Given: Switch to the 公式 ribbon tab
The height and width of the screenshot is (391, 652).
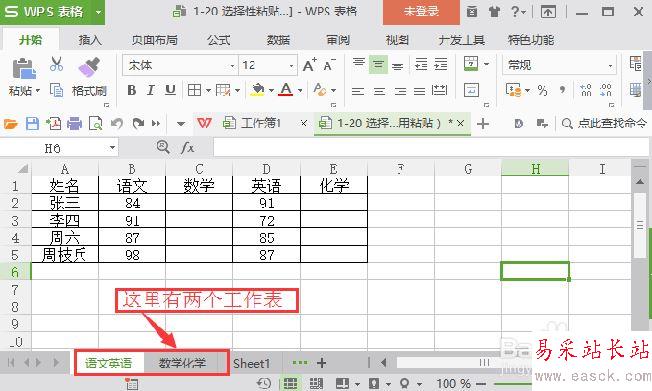Looking at the screenshot, I should click(219, 40).
